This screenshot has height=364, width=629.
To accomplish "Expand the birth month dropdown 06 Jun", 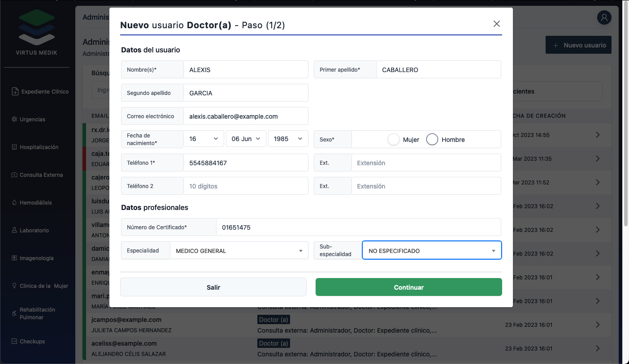I will [x=246, y=139].
